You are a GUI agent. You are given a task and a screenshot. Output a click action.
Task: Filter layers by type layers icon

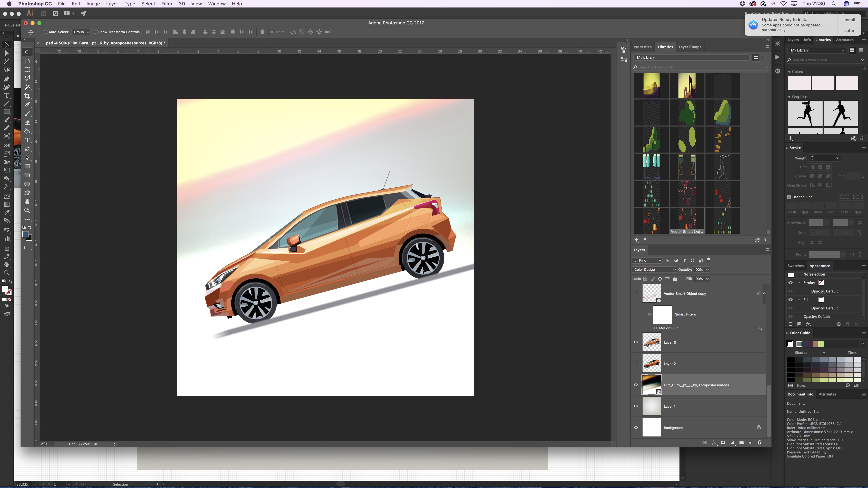click(x=684, y=260)
